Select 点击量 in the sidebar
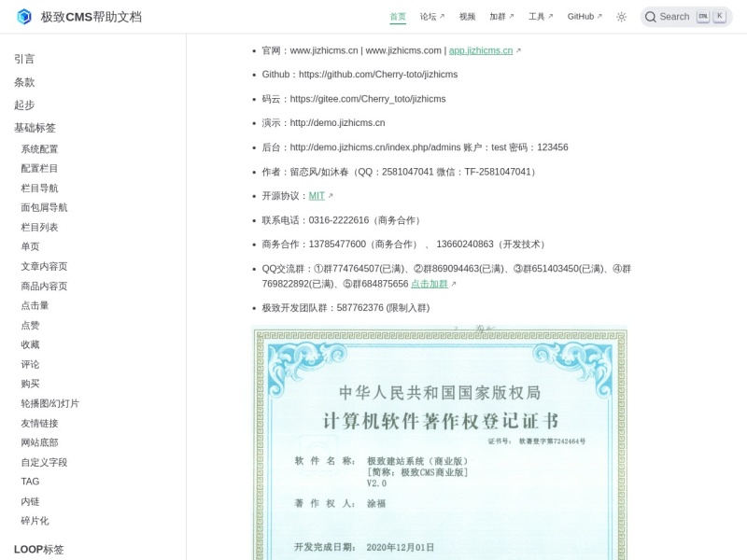The width and height of the screenshot is (747, 560). [35, 305]
